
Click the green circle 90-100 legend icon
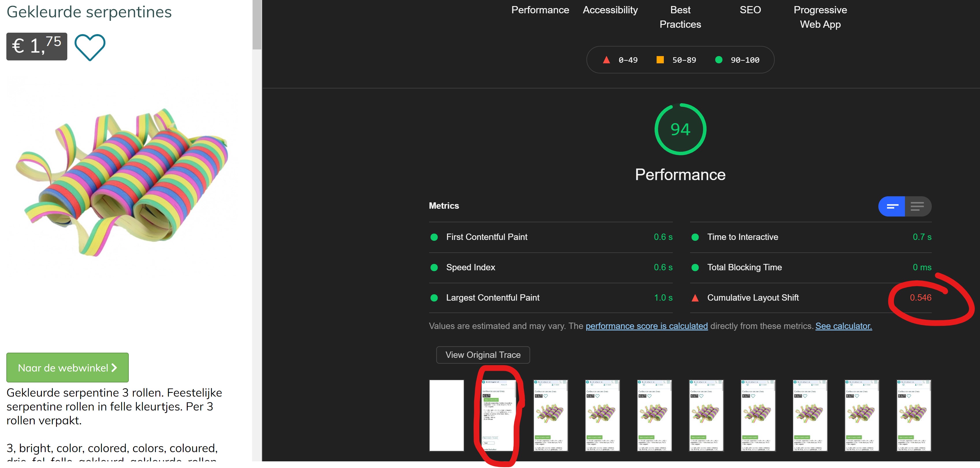click(x=719, y=60)
